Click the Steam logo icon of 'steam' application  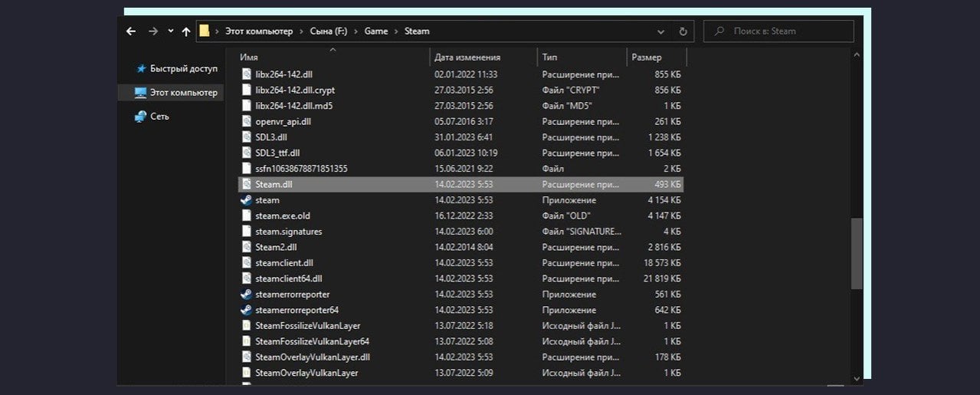pos(246,199)
